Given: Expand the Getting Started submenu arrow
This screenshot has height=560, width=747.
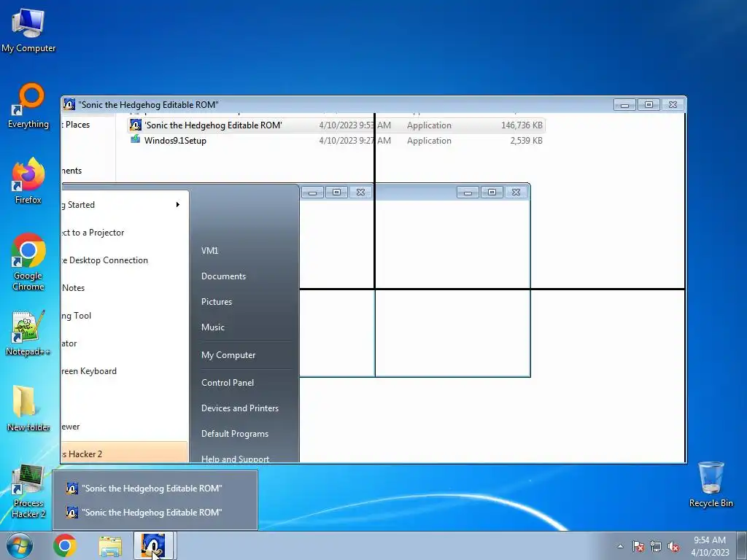Looking at the screenshot, I should (x=178, y=205).
